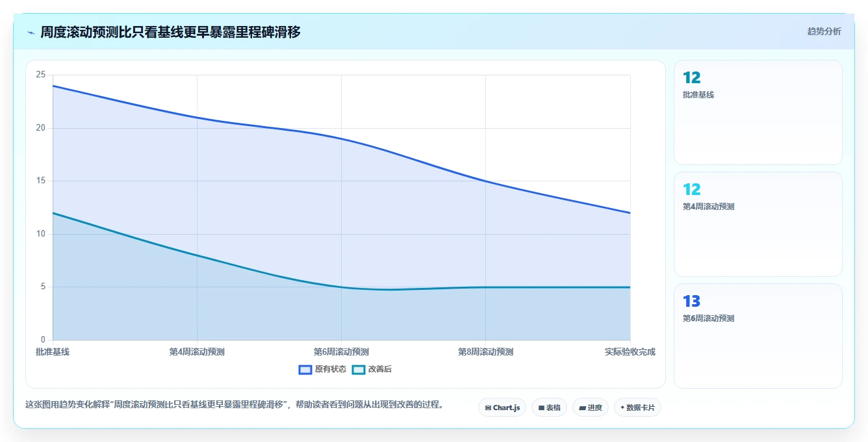Screen dimensions: 868x442
Task: Click the icon inside the 进度 chip
Action: tap(582, 408)
